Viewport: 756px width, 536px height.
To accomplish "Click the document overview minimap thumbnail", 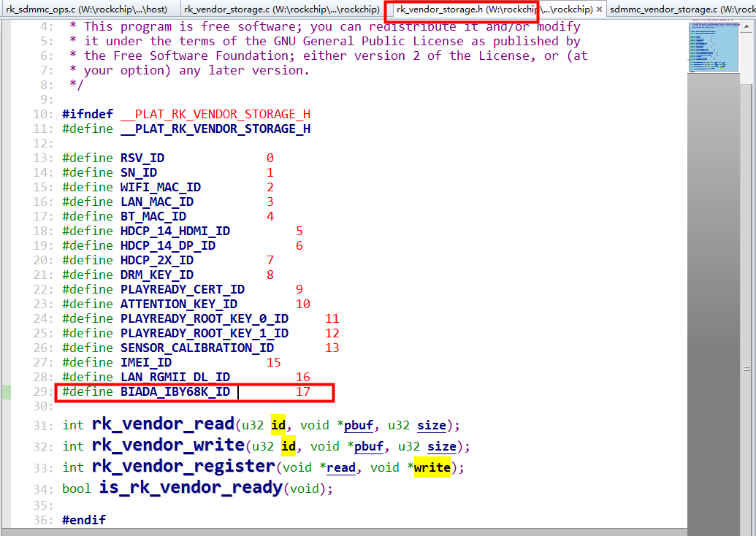I will tap(712, 46).
